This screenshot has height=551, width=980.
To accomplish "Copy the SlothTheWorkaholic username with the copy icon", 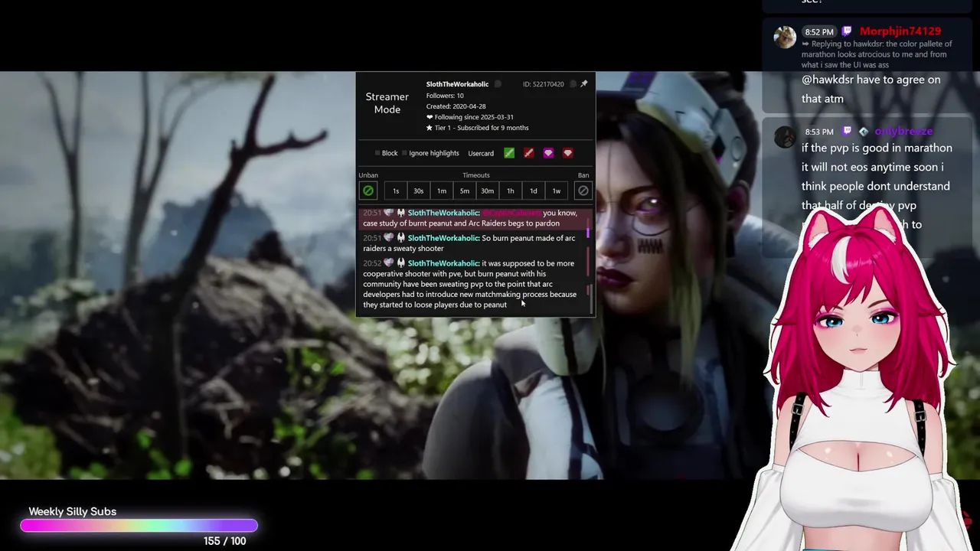I will [x=498, y=84].
